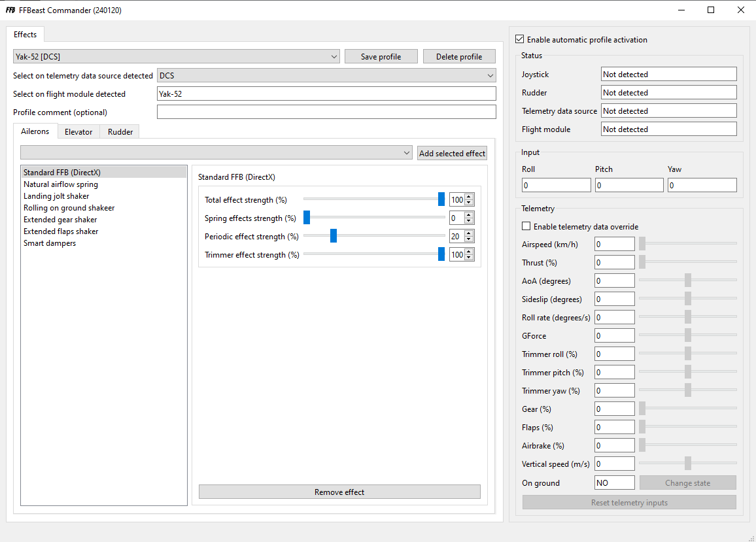Switch to the Rudder tab
This screenshot has width=756, height=542.
coord(120,131)
